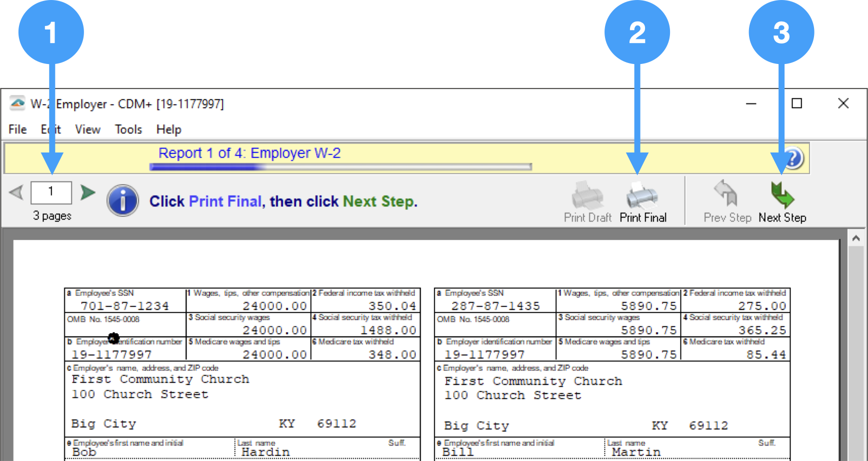Image resolution: width=868 pixels, height=461 pixels.
Task: Click the Next Step text label
Action: click(782, 218)
